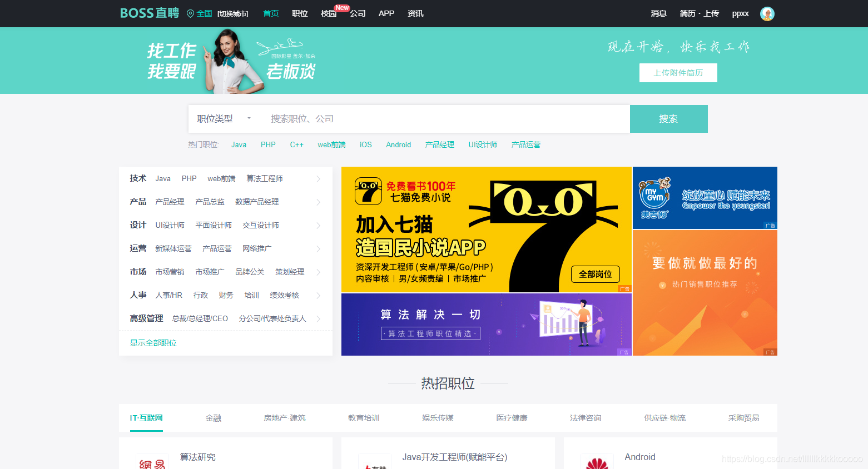Select the 法律咨询 tab
Viewport: 868px width, 469px height.
coord(586,418)
